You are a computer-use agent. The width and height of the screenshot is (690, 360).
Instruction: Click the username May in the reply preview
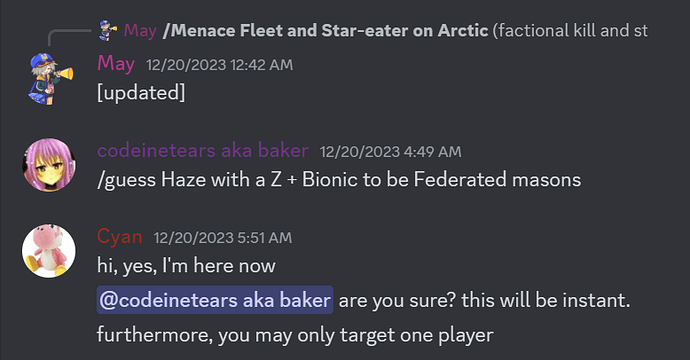140,30
